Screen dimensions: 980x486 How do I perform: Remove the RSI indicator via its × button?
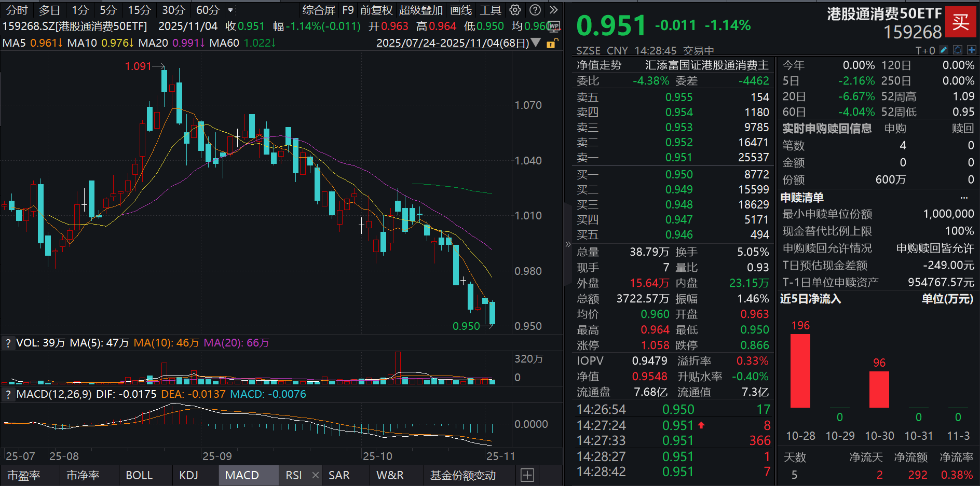315,475
